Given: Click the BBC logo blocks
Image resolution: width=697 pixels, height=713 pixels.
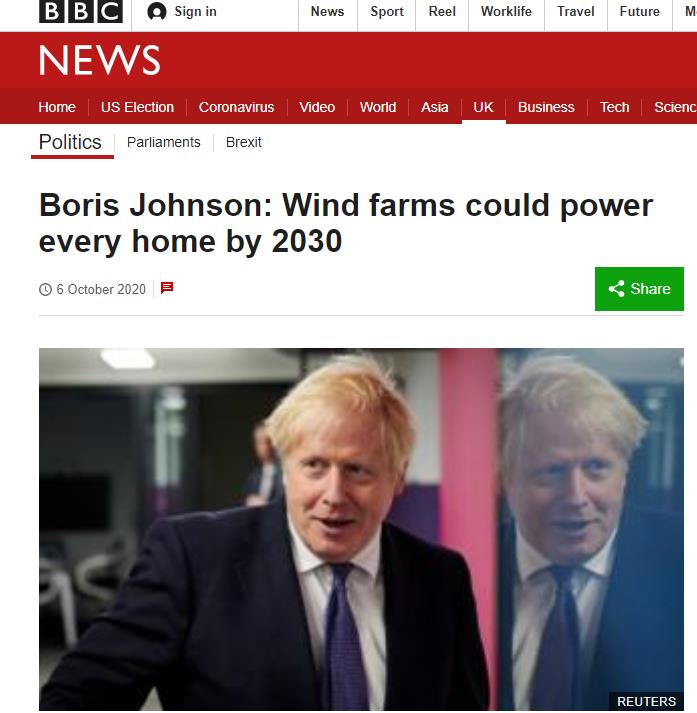Looking at the screenshot, I should [80, 11].
